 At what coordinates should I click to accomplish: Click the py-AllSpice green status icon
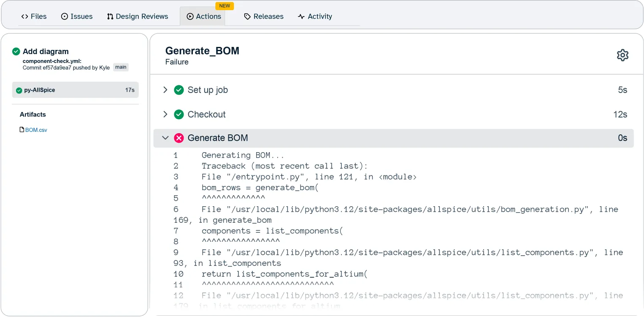19,90
